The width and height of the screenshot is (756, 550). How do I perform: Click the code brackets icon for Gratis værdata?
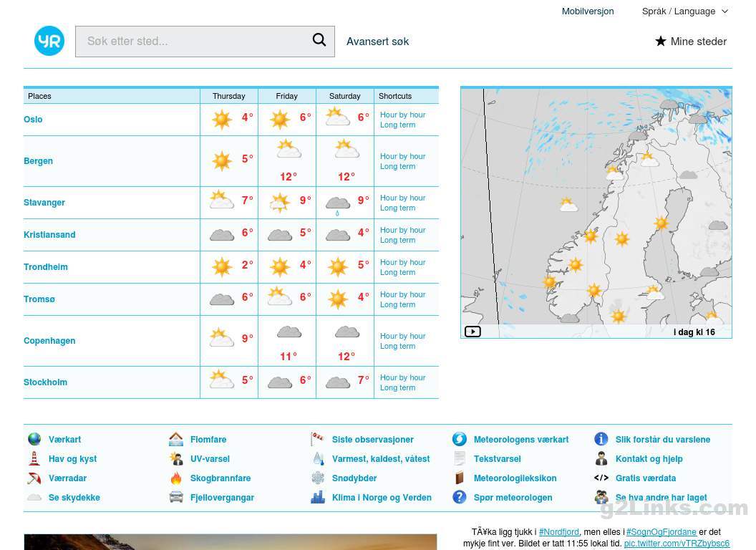point(601,478)
